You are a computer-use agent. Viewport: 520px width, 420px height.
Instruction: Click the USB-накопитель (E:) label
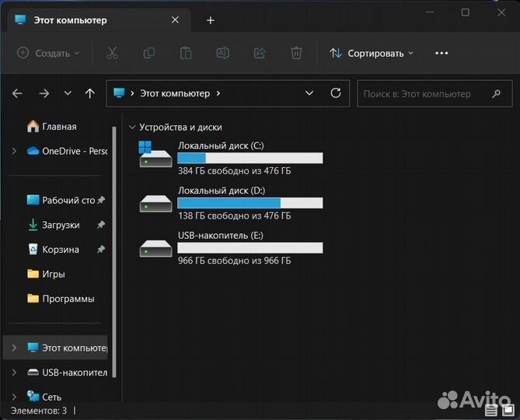(221, 235)
